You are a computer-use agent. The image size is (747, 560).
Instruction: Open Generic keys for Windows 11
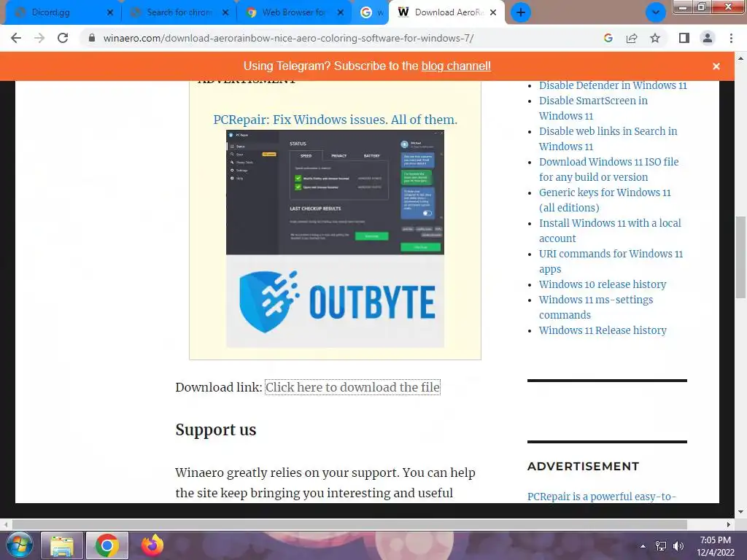point(605,200)
